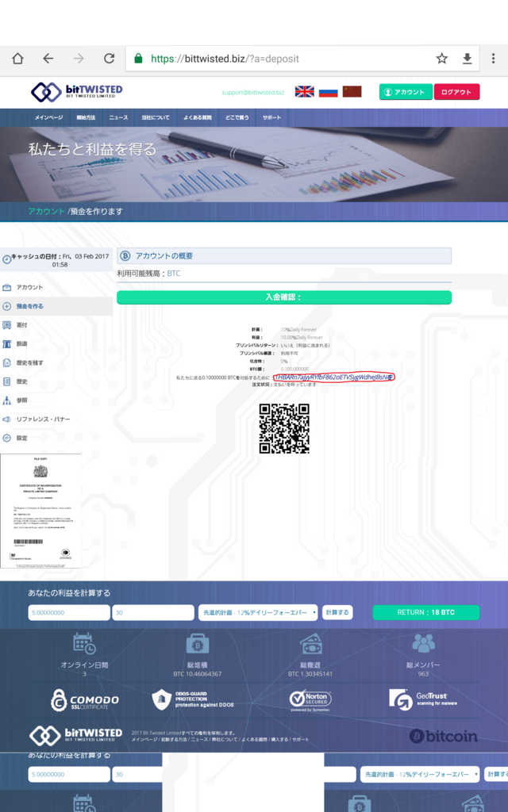Image resolution: width=508 pixels, height=812 pixels.
Task: Bookmark page with the star icon
Action: (441, 59)
